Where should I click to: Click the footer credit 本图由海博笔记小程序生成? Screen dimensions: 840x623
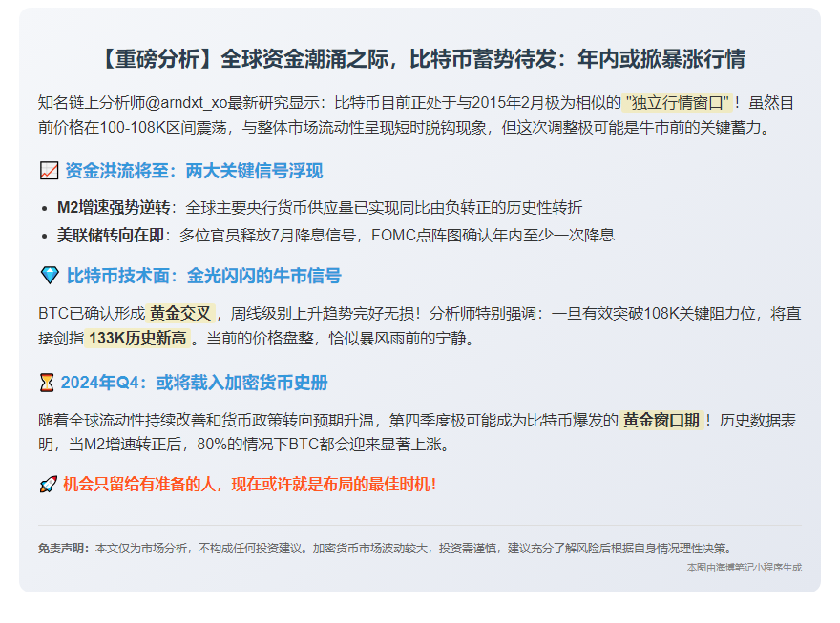[745, 568]
